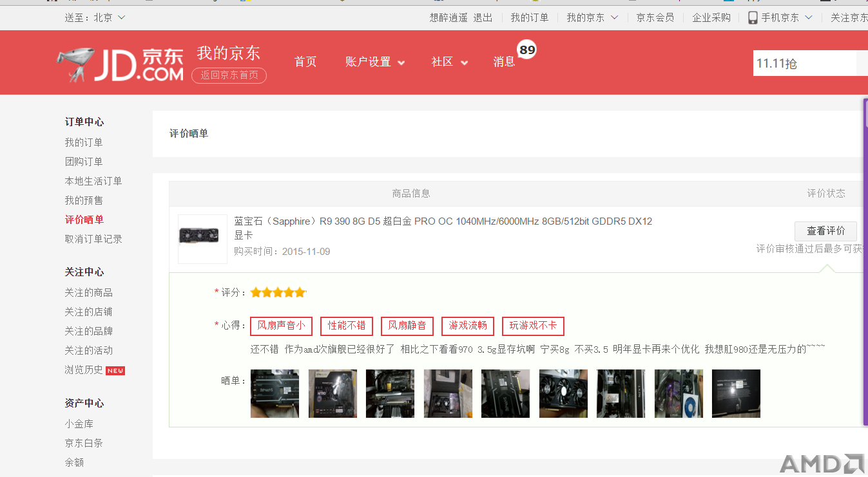The image size is (868, 477).
Task: Open the sixth 晒单 photo thumbnail
Action: (563, 393)
